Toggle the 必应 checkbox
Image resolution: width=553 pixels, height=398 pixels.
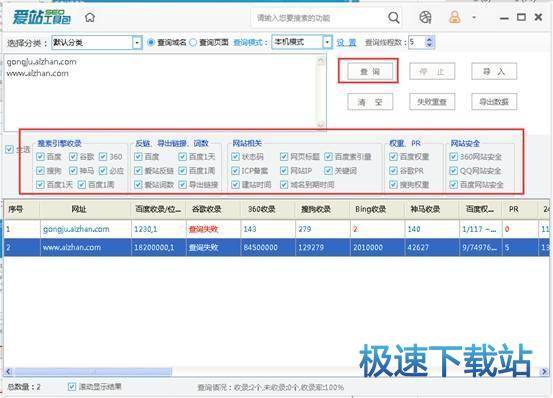pyautogui.click(x=103, y=171)
